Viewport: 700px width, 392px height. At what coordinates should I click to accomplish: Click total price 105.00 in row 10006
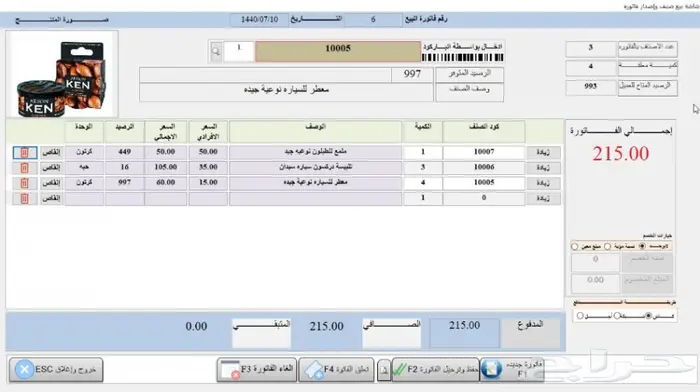click(166, 167)
